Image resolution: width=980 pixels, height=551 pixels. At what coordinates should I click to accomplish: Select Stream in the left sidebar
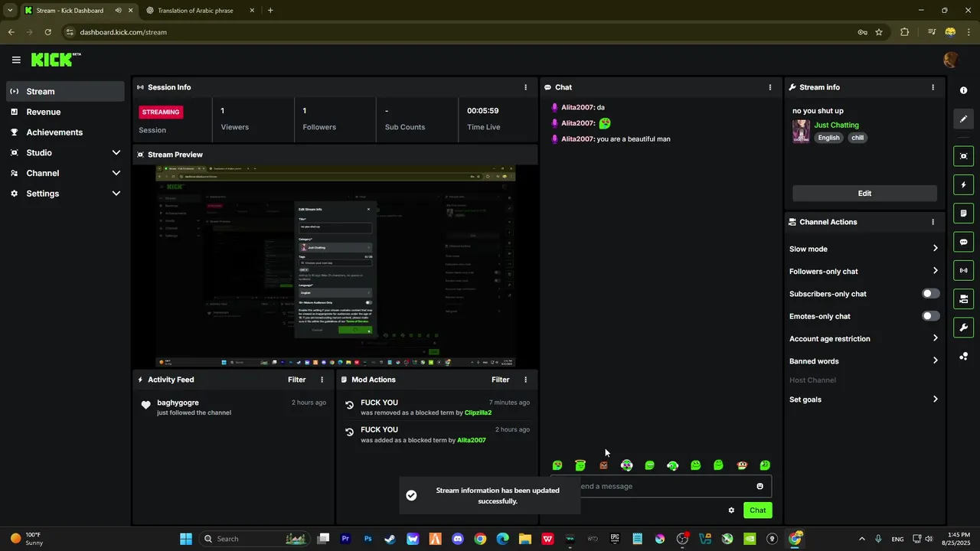pyautogui.click(x=65, y=91)
